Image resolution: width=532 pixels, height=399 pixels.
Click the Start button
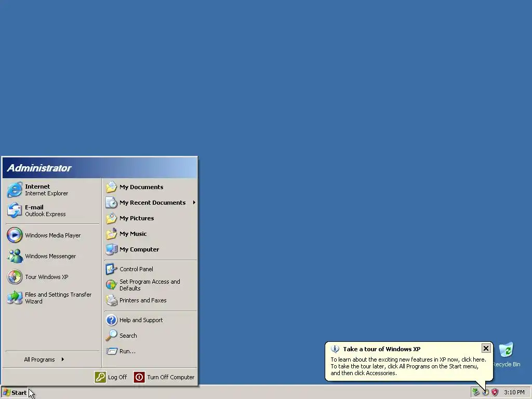pyautogui.click(x=15, y=393)
